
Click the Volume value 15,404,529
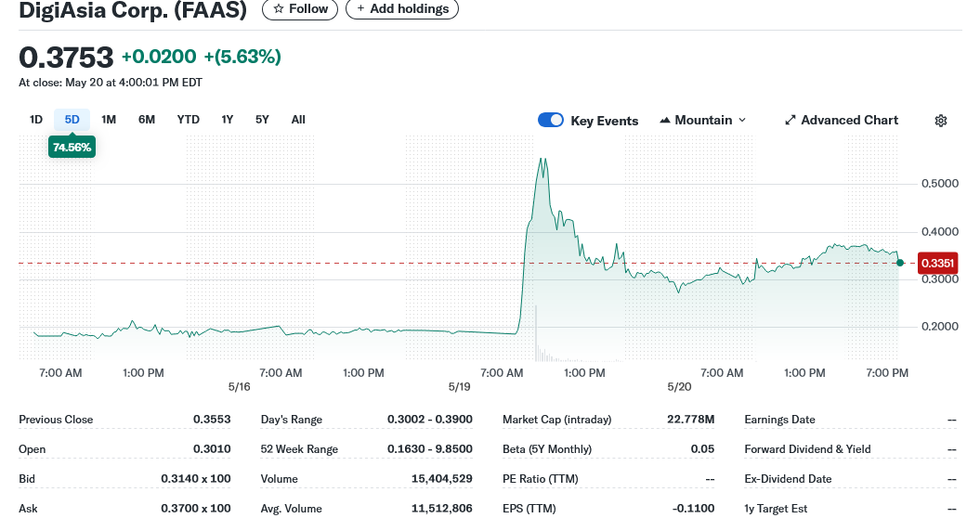pos(442,478)
